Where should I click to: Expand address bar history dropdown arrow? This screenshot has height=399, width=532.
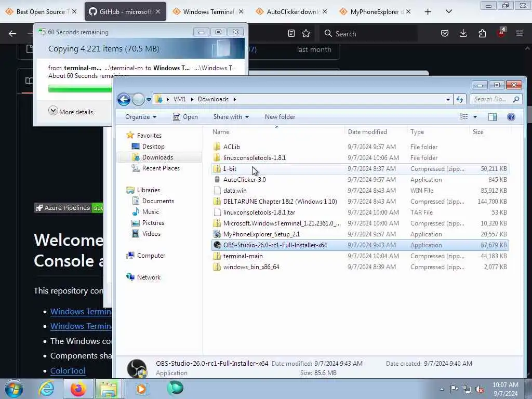(x=448, y=99)
